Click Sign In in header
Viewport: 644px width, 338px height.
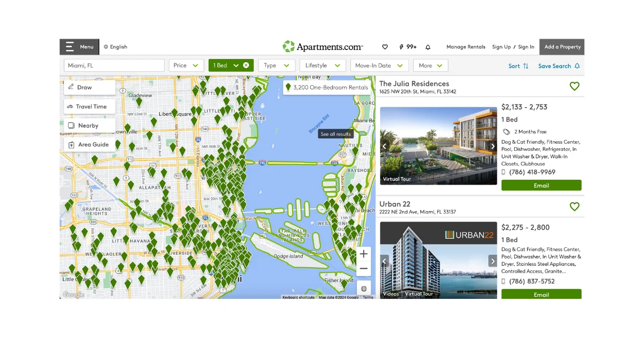point(526,47)
